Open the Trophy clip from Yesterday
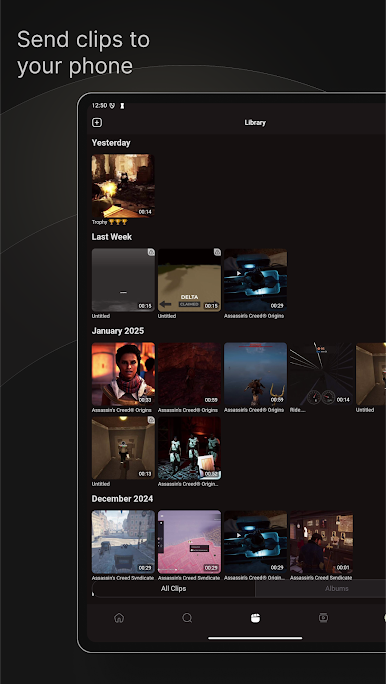Viewport: 386px width, 684px height. (123, 186)
